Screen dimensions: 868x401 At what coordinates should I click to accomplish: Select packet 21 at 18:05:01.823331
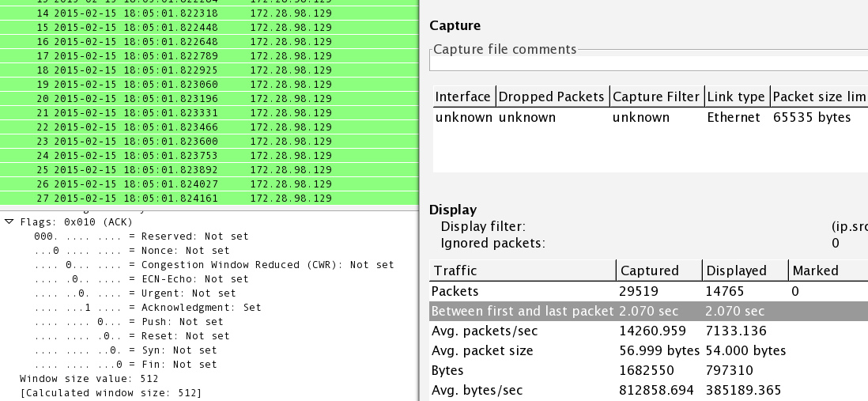209,113
